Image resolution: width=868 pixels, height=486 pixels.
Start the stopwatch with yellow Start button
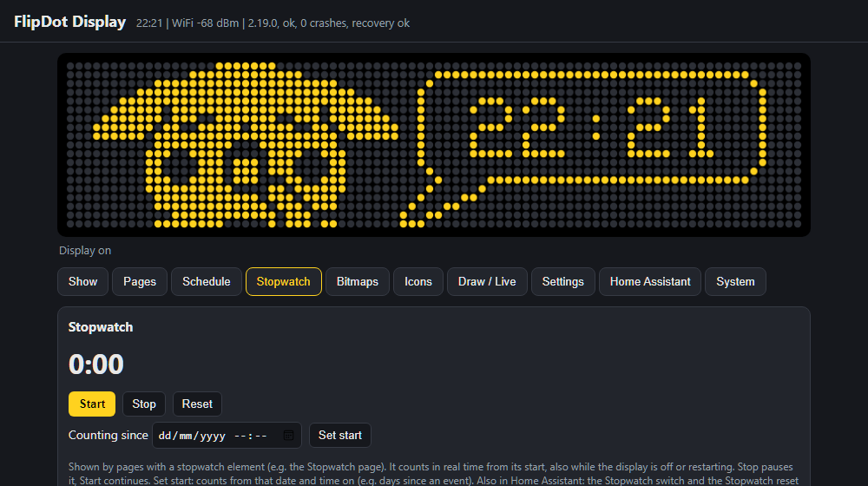pos(92,404)
